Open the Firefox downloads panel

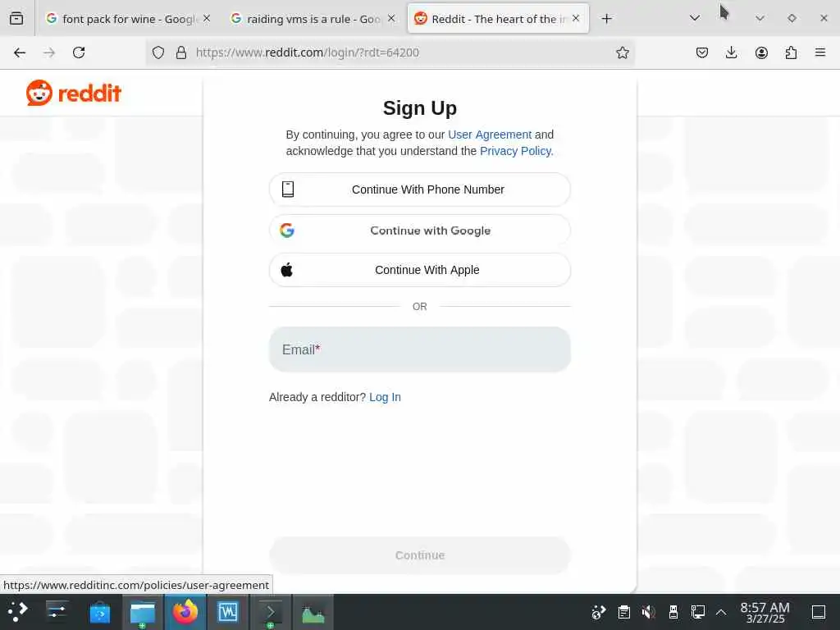[731, 52]
